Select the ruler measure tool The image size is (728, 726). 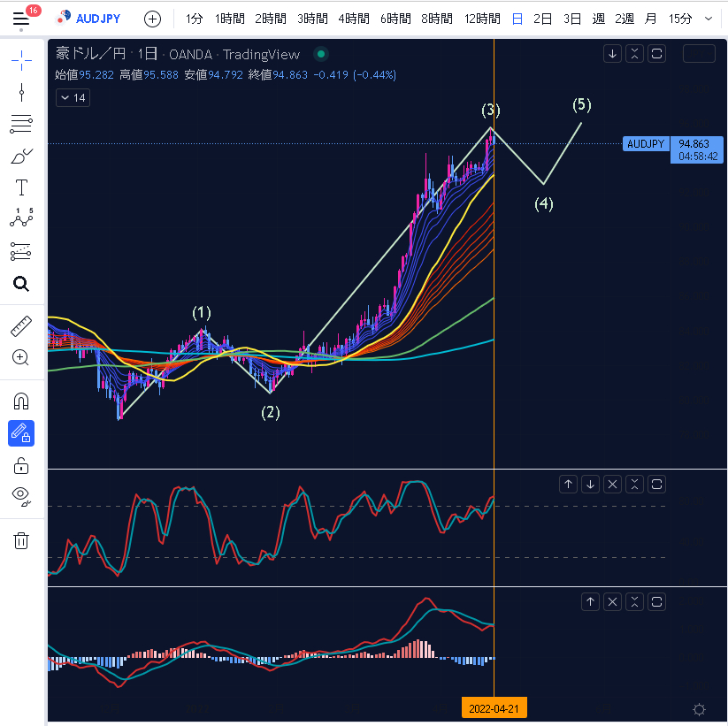tap(21, 326)
